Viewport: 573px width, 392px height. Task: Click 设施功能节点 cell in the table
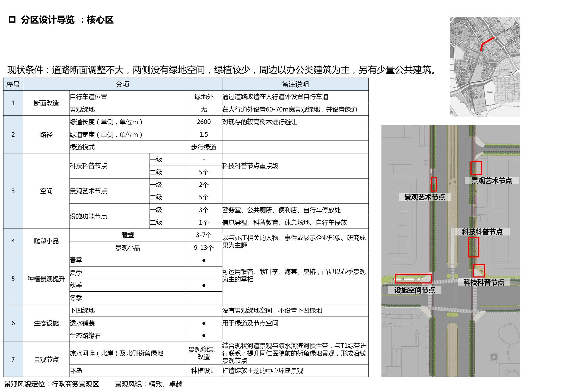[x=110, y=216]
